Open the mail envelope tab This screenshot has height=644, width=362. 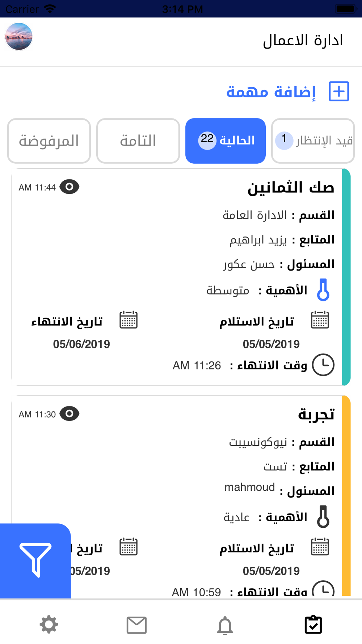tap(136, 625)
